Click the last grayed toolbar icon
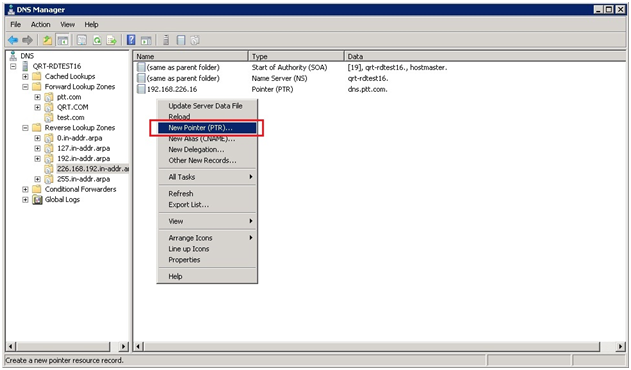This screenshot has height=370, width=631. (195, 40)
